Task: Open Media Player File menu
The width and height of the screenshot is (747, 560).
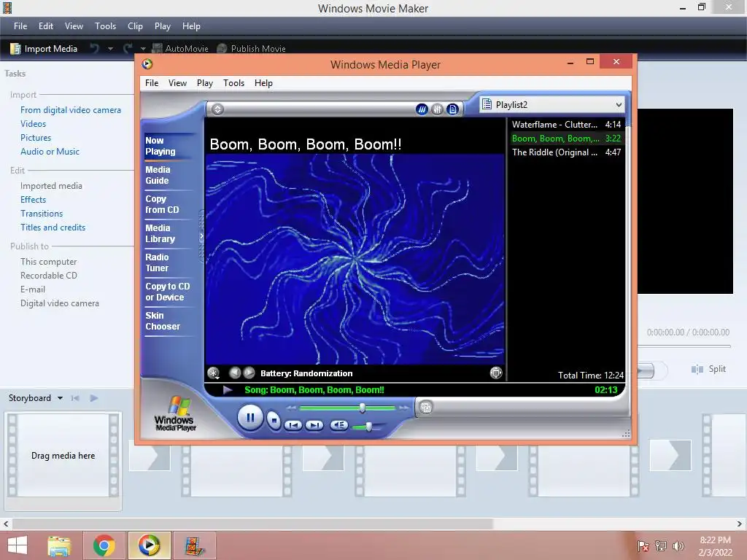Action: click(152, 83)
